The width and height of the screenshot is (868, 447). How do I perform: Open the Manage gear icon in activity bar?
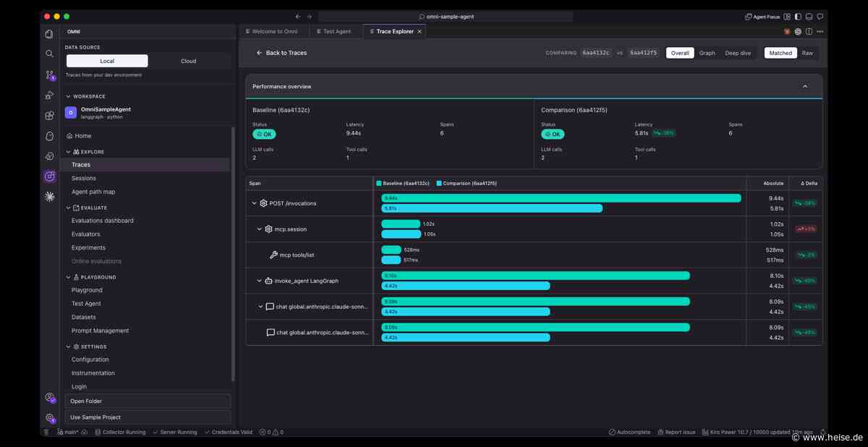coord(49,418)
